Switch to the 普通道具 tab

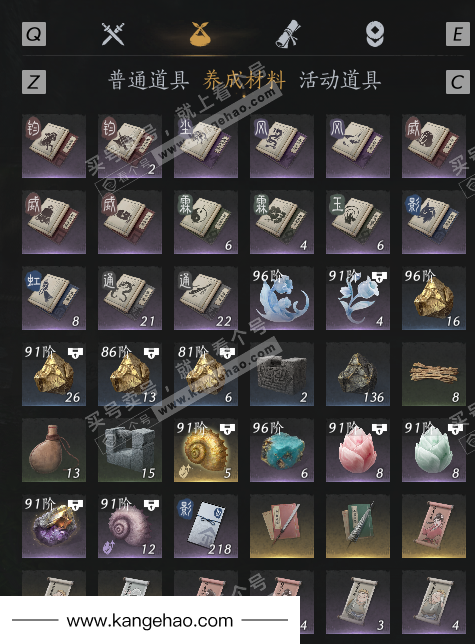[x=149, y=80]
